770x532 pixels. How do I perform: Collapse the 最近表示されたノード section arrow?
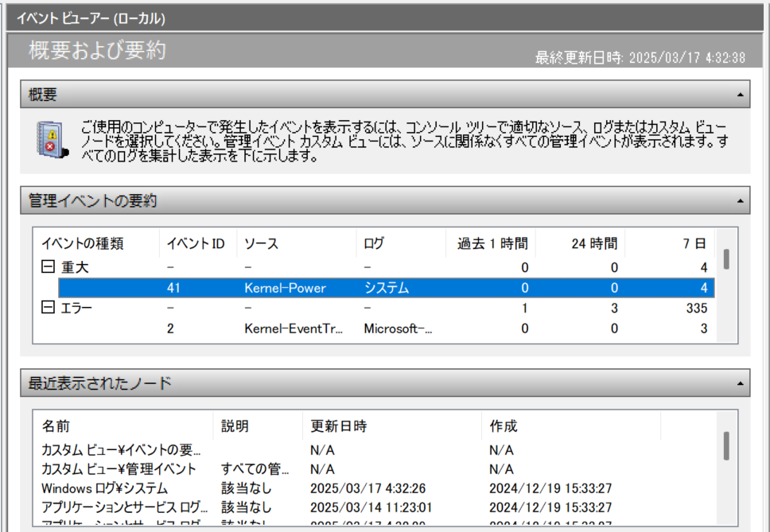coord(740,384)
